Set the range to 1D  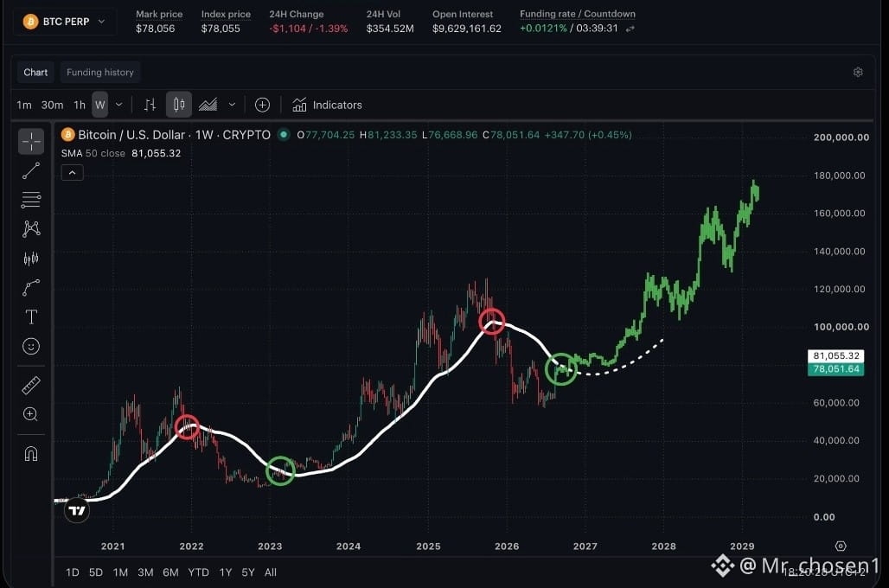(72, 572)
